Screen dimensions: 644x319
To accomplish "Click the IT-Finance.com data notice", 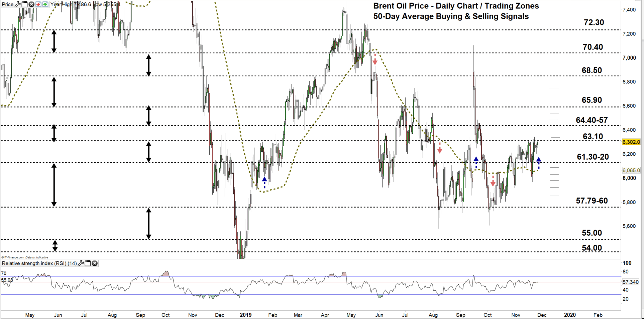I will [x=25, y=257].
